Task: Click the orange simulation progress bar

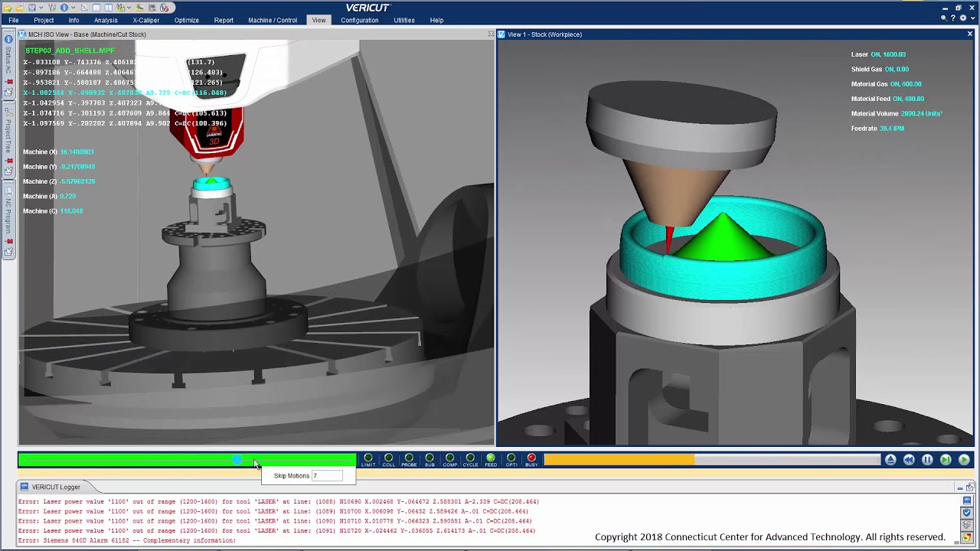Action: click(x=712, y=460)
